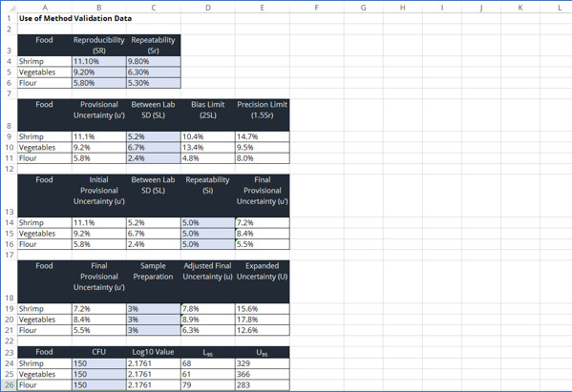Click Vegetables precision limit cell 9.5%
Screen dimensions: 572x392
(x=263, y=148)
